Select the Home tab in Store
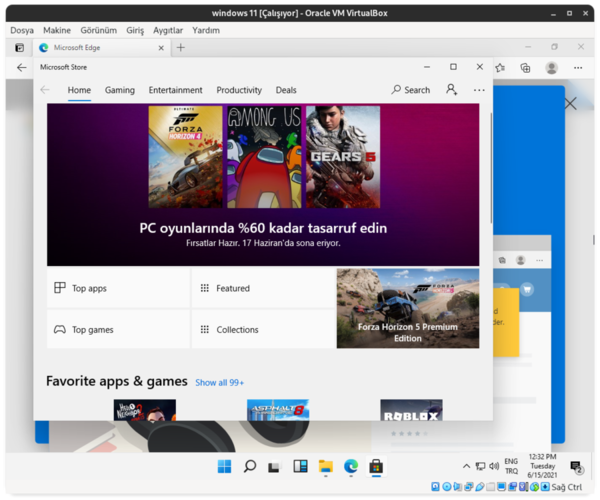The width and height of the screenshot is (600, 500). 79,90
